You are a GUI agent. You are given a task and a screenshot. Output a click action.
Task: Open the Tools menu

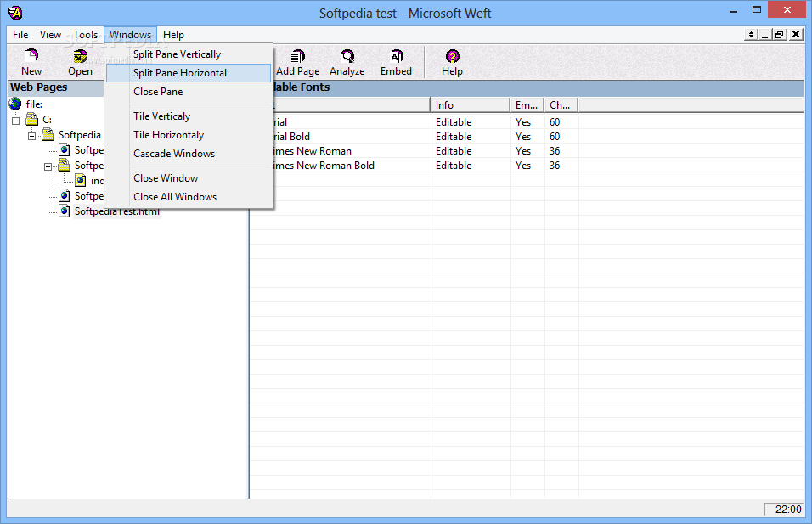tap(86, 35)
